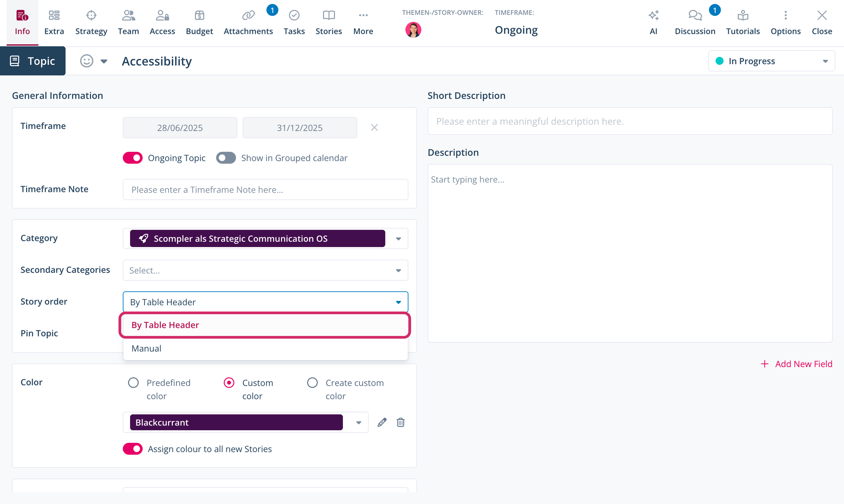Open the Tasks checkmark icon
Viewport: 844px width, 504px height.
pyautogui.click(x=294, y=15)
